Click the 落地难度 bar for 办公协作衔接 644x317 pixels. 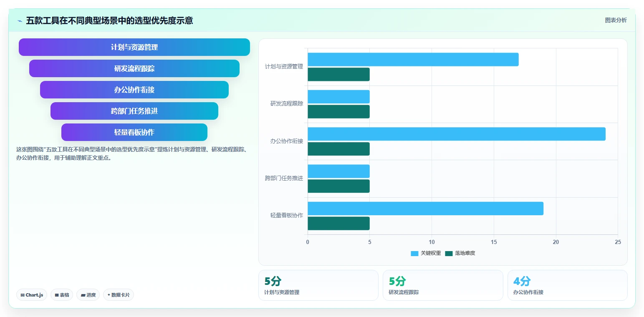(339, 149)
